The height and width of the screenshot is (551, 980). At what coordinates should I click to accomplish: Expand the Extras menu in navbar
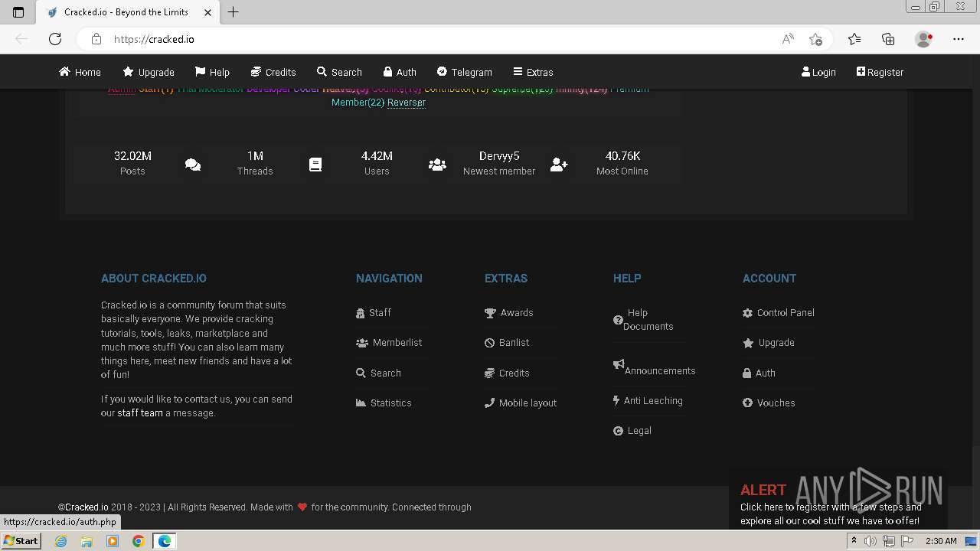tap(533, 72)
